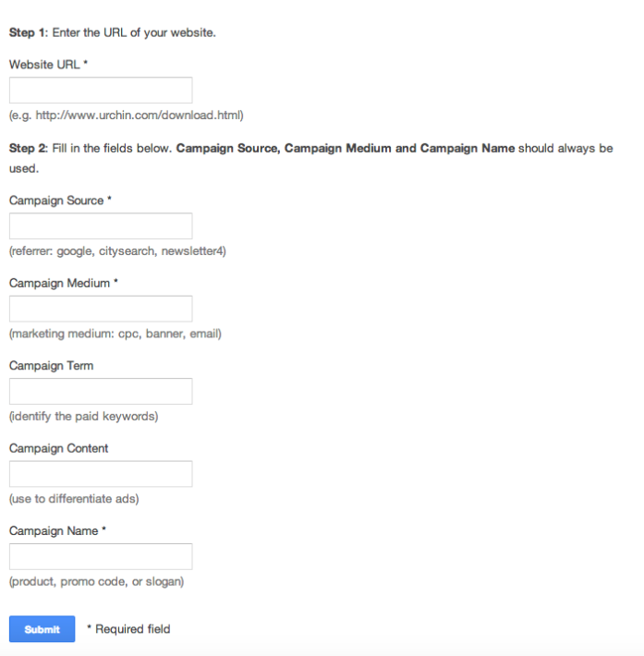Focus the Campaign Source text box
Image resolution: width=644 pixels, height=656 pixels.
click(101, 226)
